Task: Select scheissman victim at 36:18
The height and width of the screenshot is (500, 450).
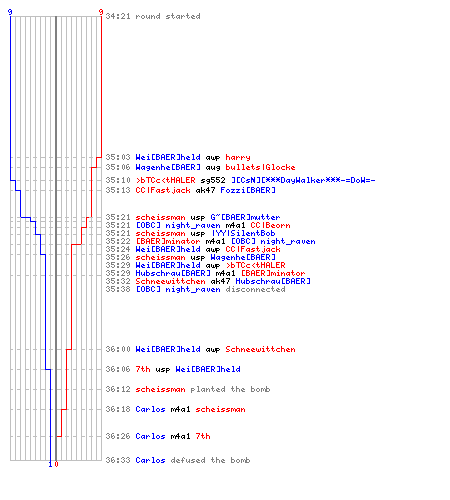Action: tap(220, 409)
